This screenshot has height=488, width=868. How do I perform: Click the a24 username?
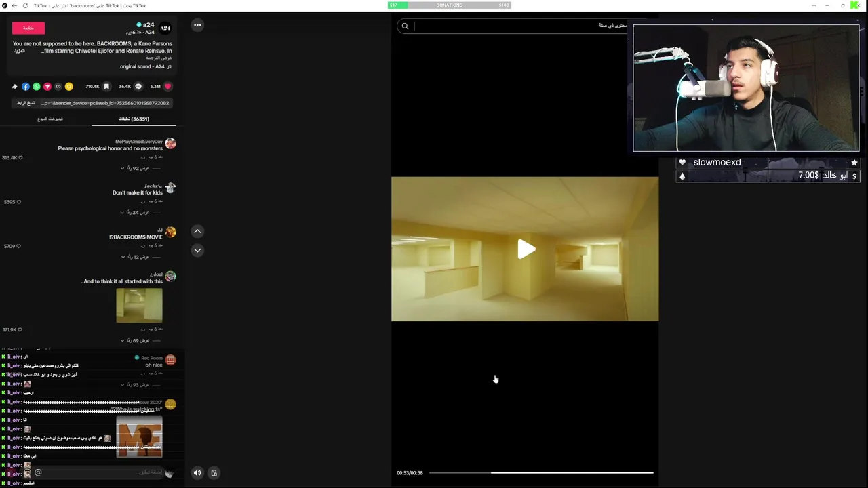pos(149,25)
